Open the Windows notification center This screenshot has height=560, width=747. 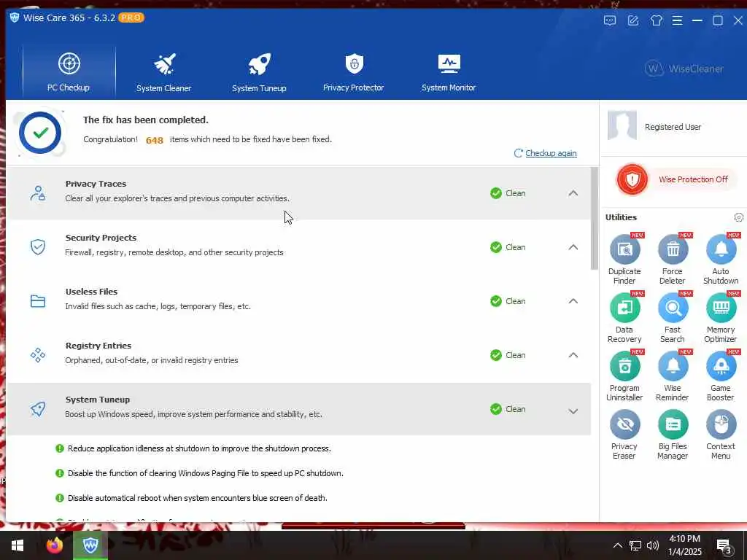pyautogui.click(x=724, y=545)
